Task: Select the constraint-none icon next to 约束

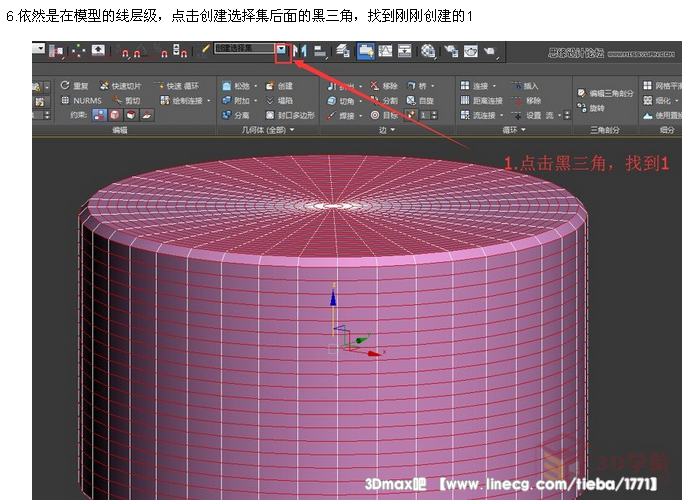Action: click(x=99, y=115)
